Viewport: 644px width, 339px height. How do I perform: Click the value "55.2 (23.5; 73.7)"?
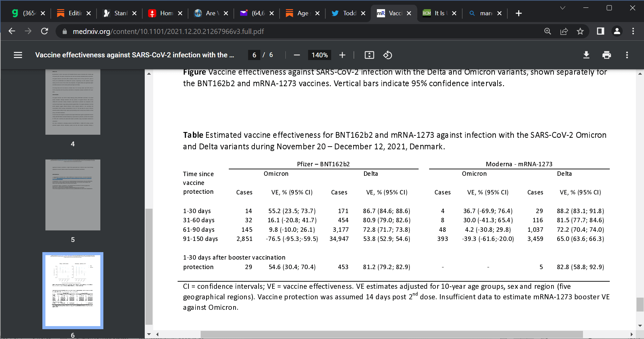[x=292, y=211]
